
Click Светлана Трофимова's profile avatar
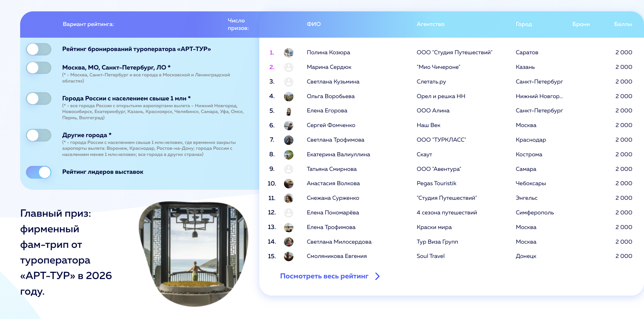pos(289,140)
